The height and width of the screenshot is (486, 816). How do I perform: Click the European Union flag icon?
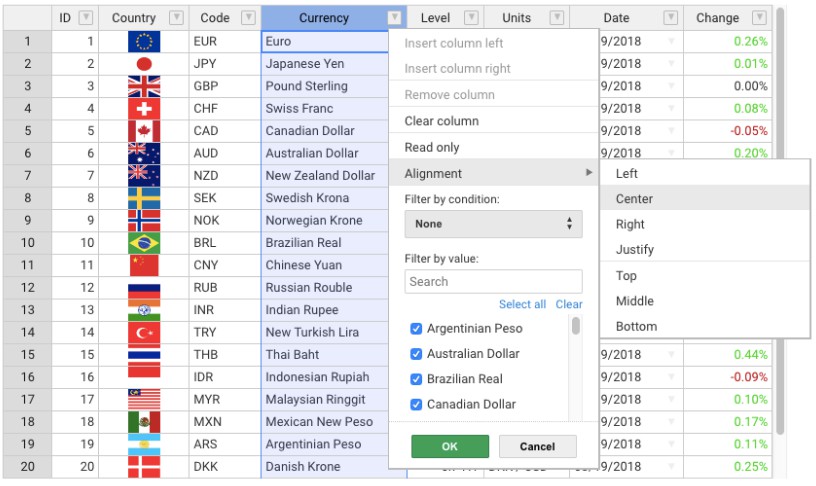point(144,42)
